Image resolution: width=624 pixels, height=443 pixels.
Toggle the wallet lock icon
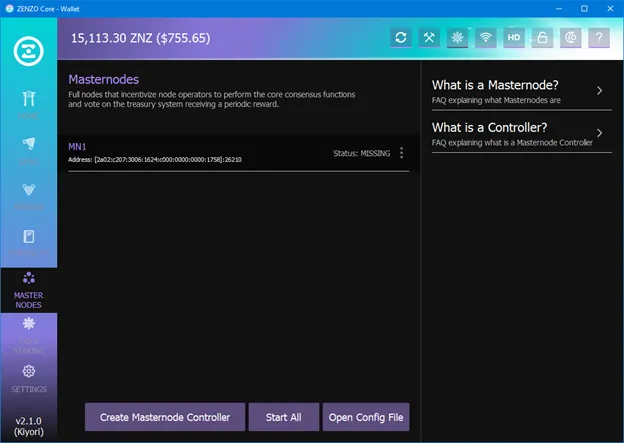tap(542, 37)
